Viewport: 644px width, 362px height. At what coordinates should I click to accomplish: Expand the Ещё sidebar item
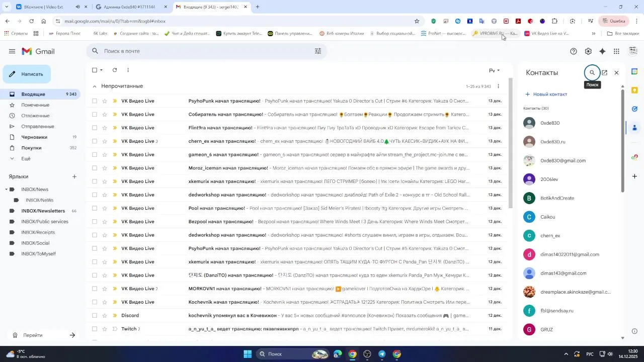(x=26, y=158)
